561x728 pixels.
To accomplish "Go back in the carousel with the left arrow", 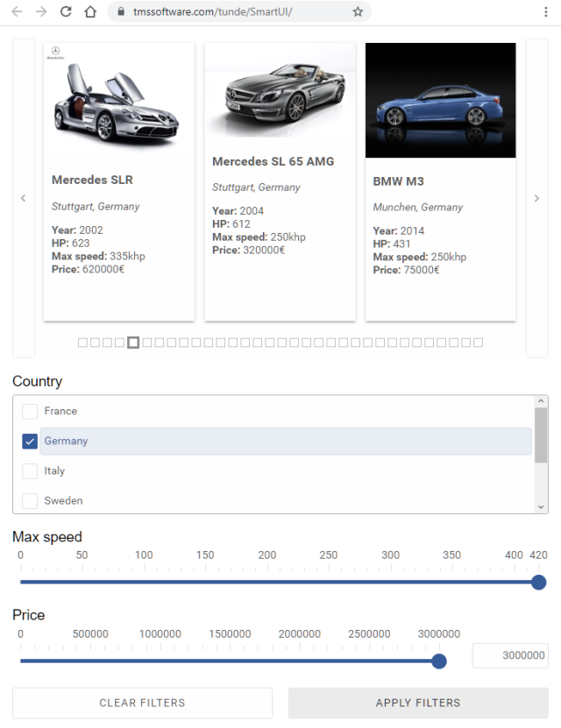I will [24, 198].
